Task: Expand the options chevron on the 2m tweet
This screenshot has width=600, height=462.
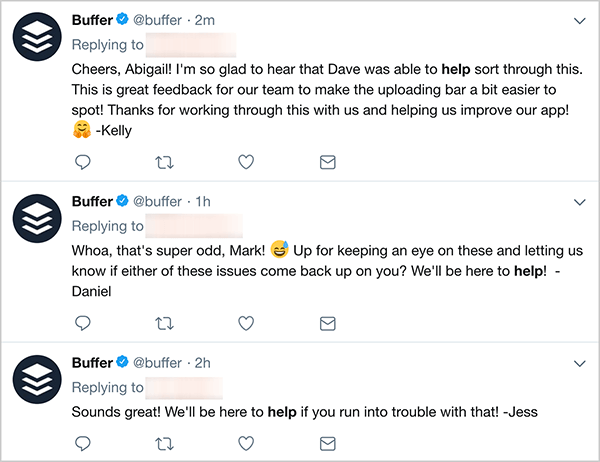Action: tap(580, 21)
